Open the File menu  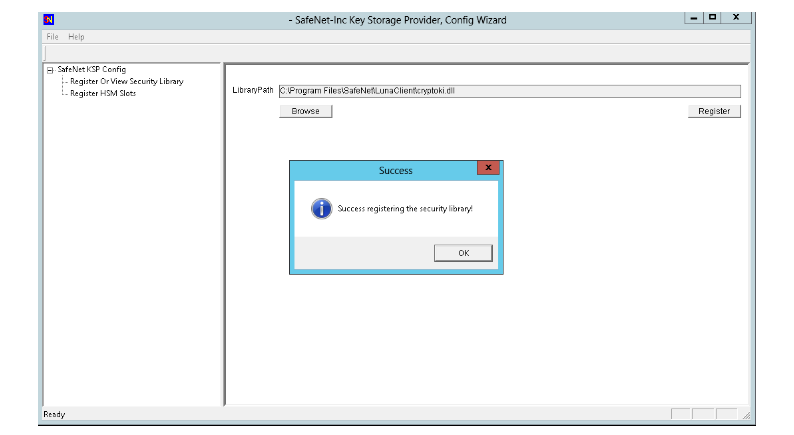point(52,36)
